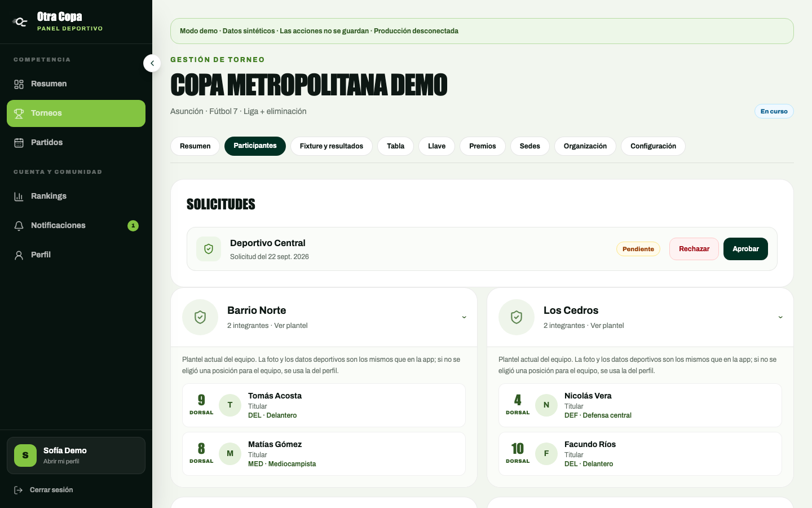Open Notificaciones in the sidebar
The image size is (812, 508).
tap(76, 226)
